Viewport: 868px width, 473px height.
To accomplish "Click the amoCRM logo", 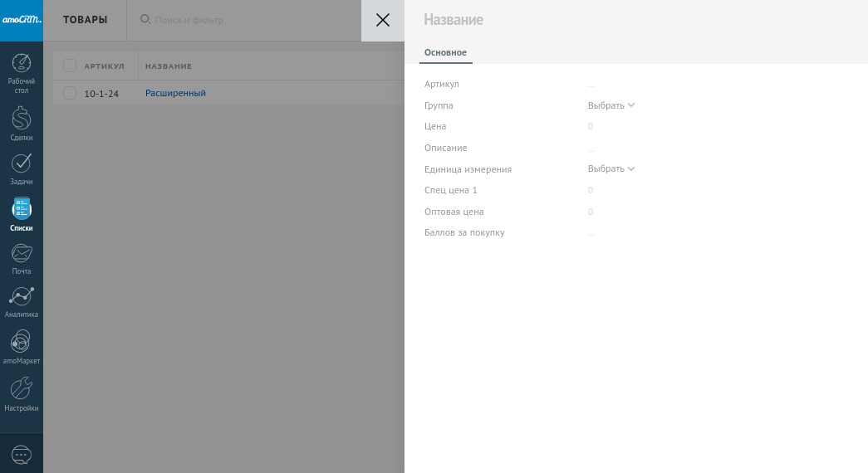I will click(x=22, y=20).
